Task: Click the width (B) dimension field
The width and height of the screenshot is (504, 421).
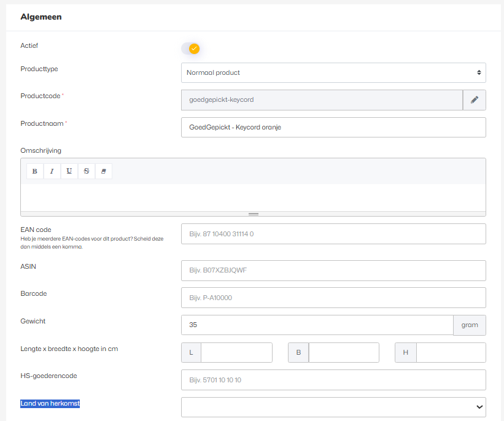Action: pos(344,353)
